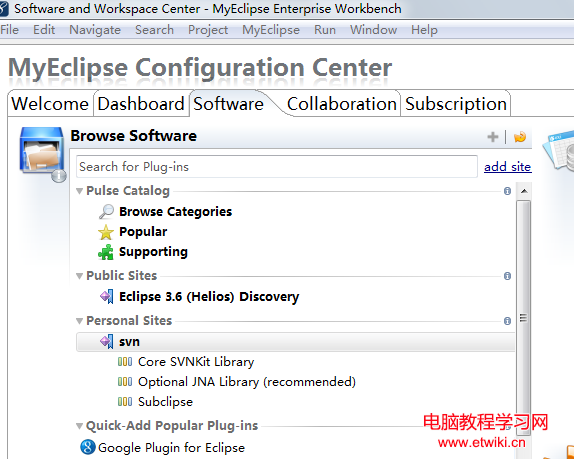Click the MyEclipse window title bar icon
Screen dimensions: 574x459
coord(4,9)
